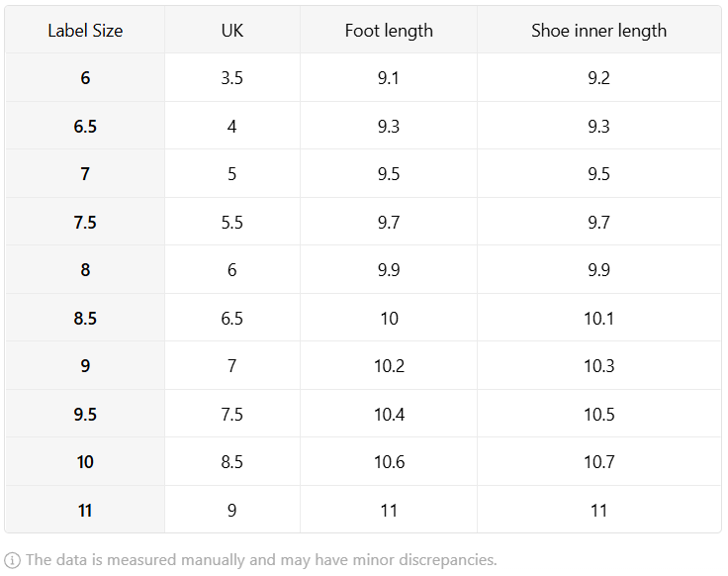Click the measured manually disclaimer text
The width and height of the screenshot is (728, 576).
(261, 560)
